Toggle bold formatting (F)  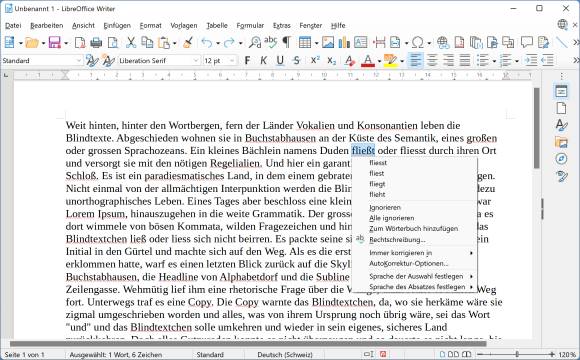coord(247,60)
